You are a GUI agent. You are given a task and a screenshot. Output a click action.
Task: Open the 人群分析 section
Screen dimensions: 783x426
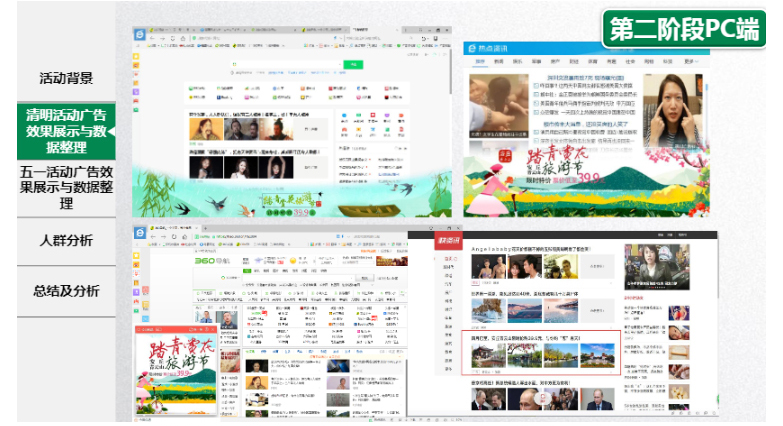click(66, 240)
